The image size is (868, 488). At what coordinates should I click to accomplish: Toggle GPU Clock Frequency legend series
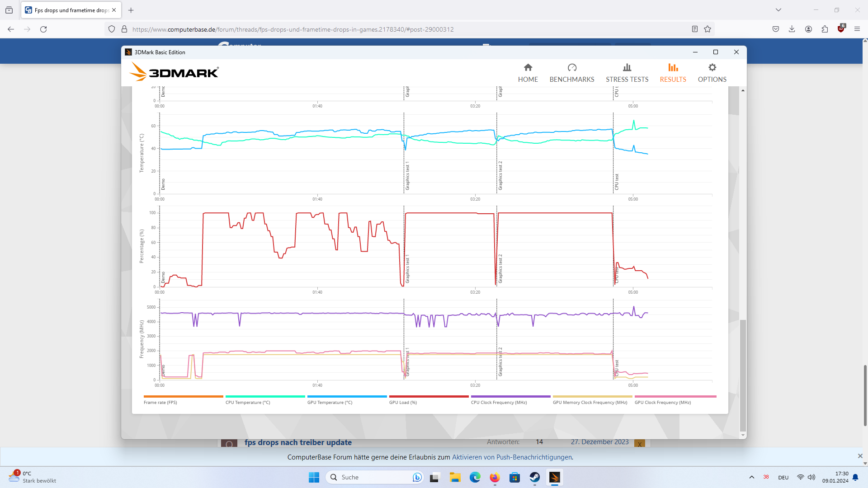(x=663, y=402)
